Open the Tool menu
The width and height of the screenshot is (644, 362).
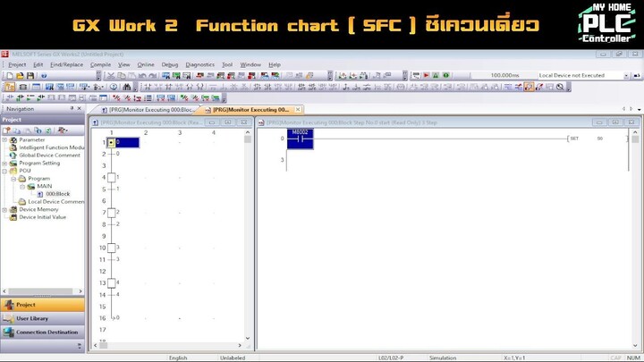(x=227, y=64)
